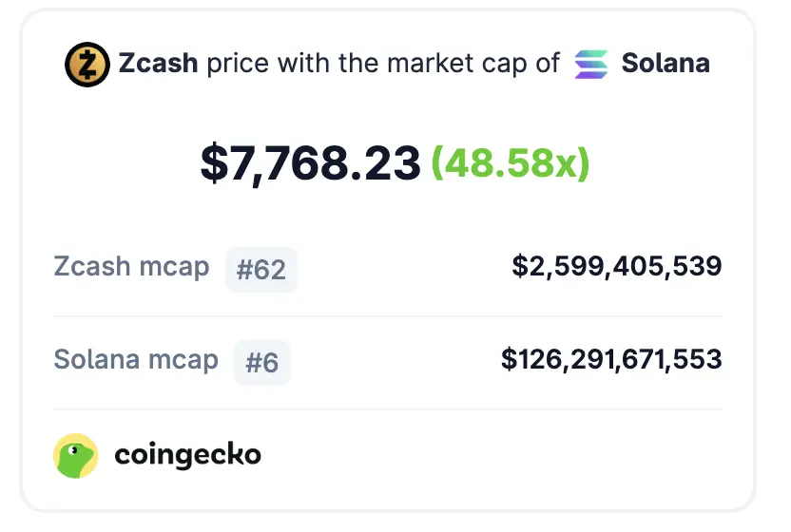Select the "Zcash mcap" label

coord(131,267)
